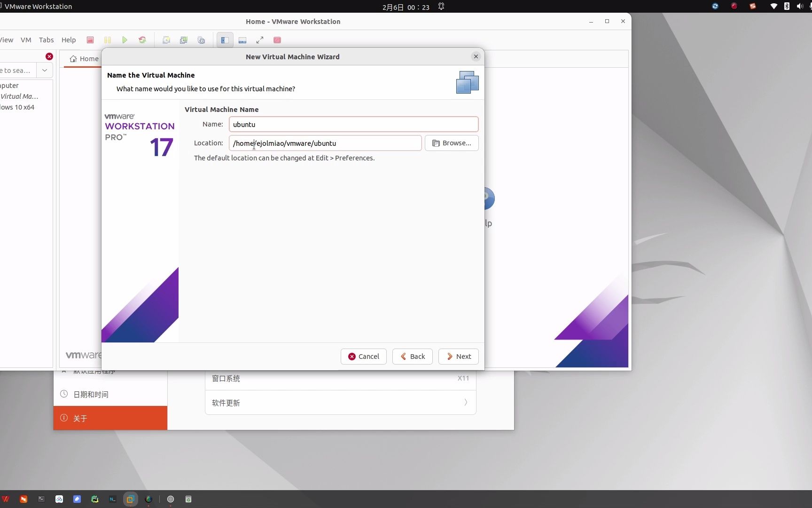Suspend the virtual machine
Image resolution: width=812 pixels, height=508 pixels.
108,40
